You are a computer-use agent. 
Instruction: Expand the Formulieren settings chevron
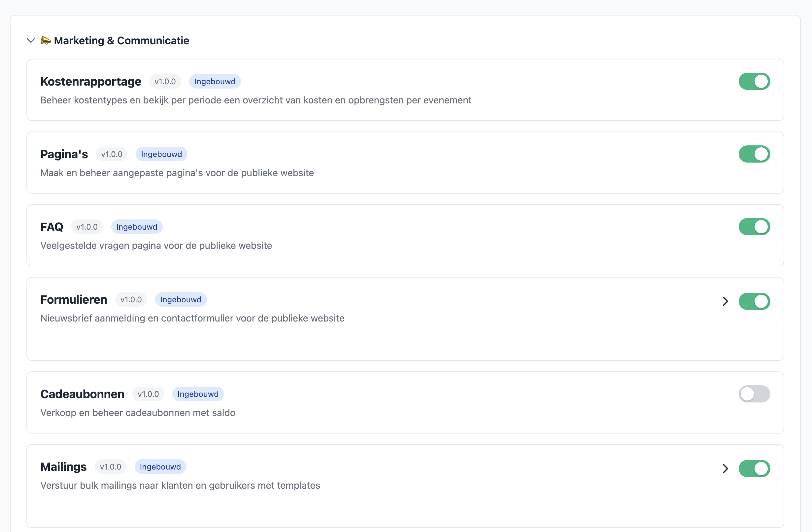click(725, 301)
